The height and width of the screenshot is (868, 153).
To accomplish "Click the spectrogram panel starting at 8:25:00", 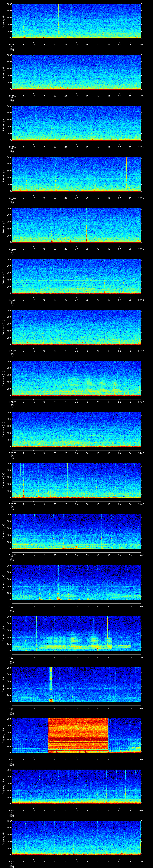I will point(76,582).
